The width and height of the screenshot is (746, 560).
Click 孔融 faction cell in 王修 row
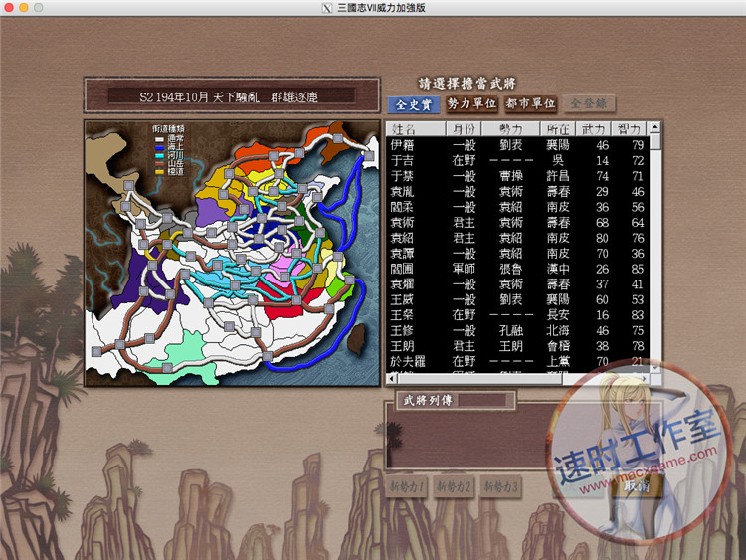coord(511,330)
